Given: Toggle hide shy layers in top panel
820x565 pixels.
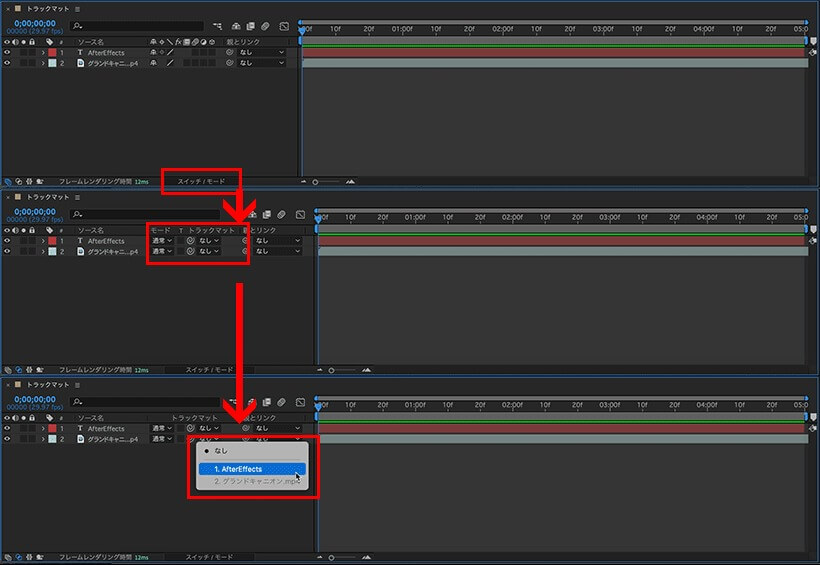Looking at the screenshot, I should pos(236,26).
